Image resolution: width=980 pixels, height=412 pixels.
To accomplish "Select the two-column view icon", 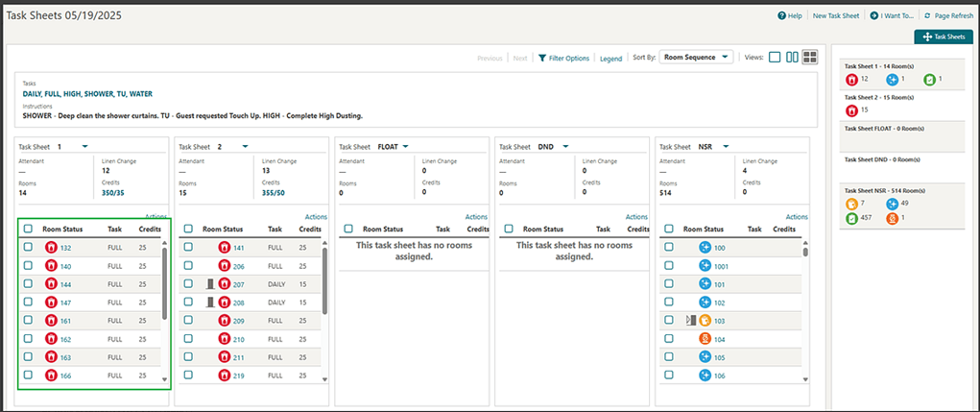I will point(792,58).
